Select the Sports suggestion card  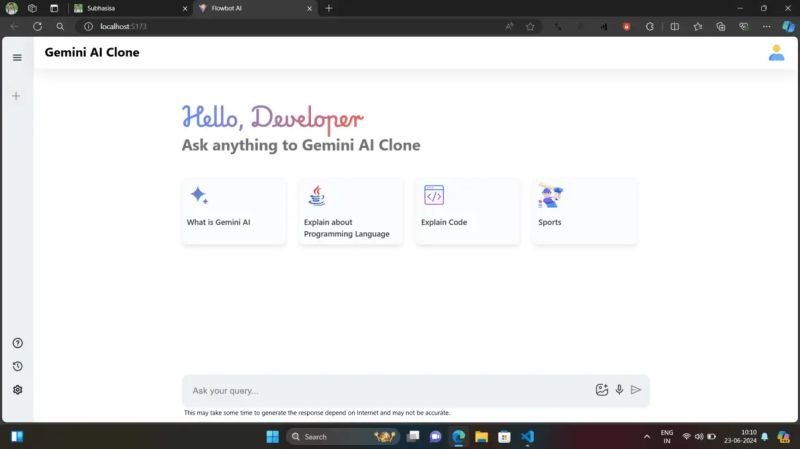tap(585, 212)
